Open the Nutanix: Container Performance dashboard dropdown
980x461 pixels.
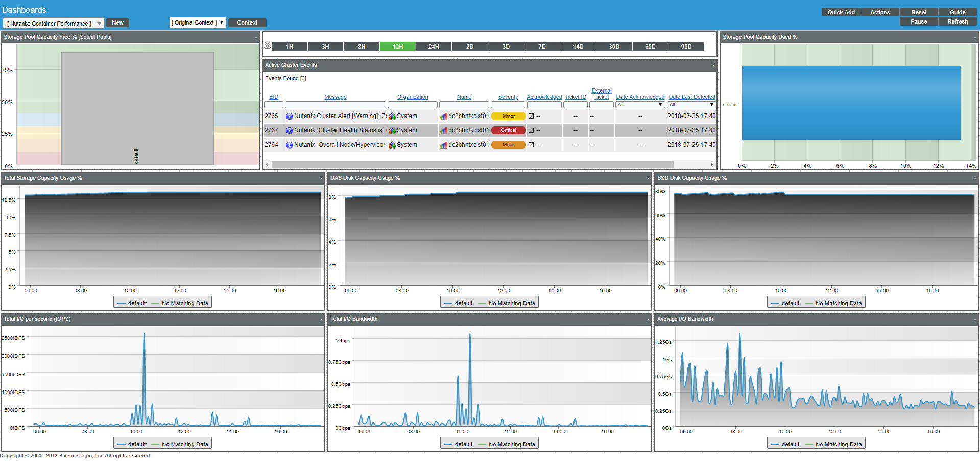click(54, 24)
